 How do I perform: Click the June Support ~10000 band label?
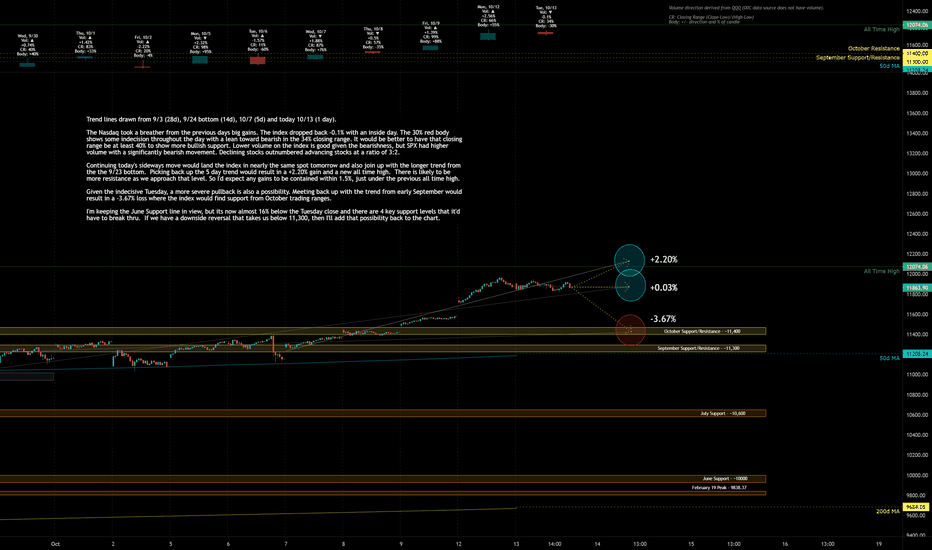point(725,479)
